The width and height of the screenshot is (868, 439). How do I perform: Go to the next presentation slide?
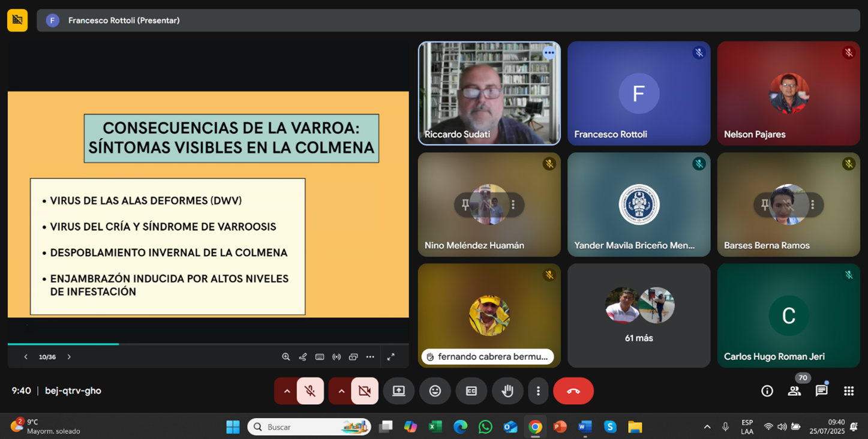(x=69, y=357)
